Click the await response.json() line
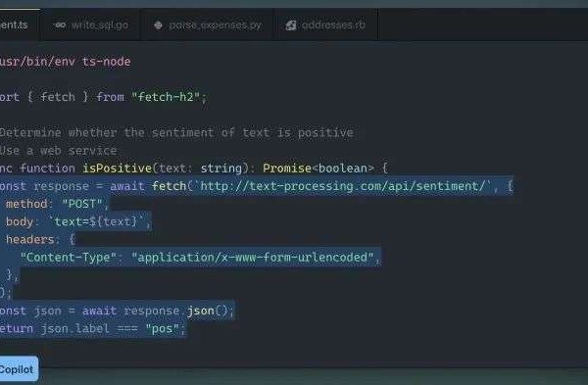The height and width of the screenshot is (385, 588). (x=117, y=311)
